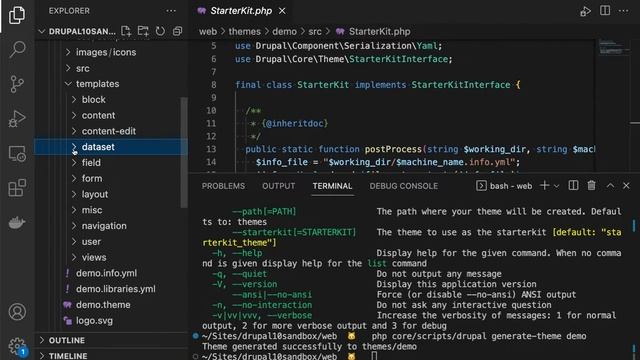Open the Source Control view icon
The width and height of the screenshot is (640, 360).
click(x=17, y=84)
